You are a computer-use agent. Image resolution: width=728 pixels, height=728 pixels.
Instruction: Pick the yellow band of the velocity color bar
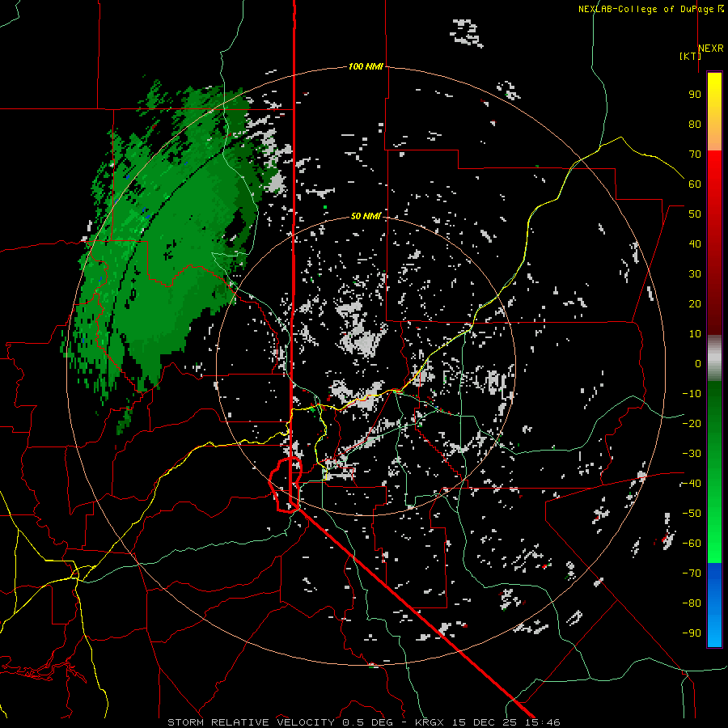pos(714,99)
